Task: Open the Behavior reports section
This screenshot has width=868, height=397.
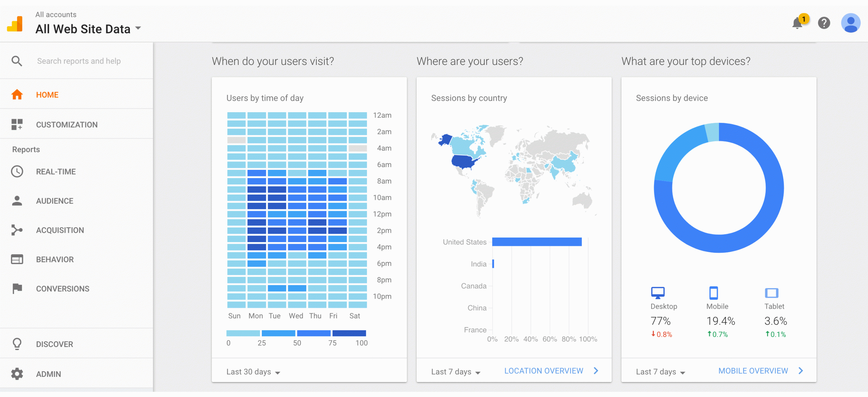Action: [55, 259]
